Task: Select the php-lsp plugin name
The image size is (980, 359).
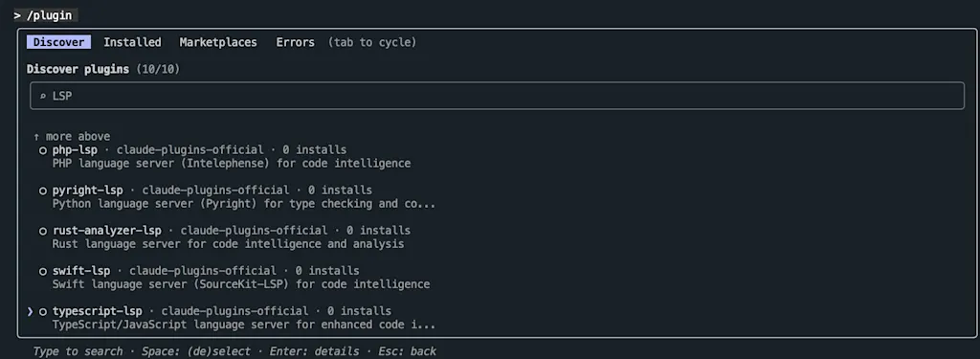Action: click(x=75, y=150)
